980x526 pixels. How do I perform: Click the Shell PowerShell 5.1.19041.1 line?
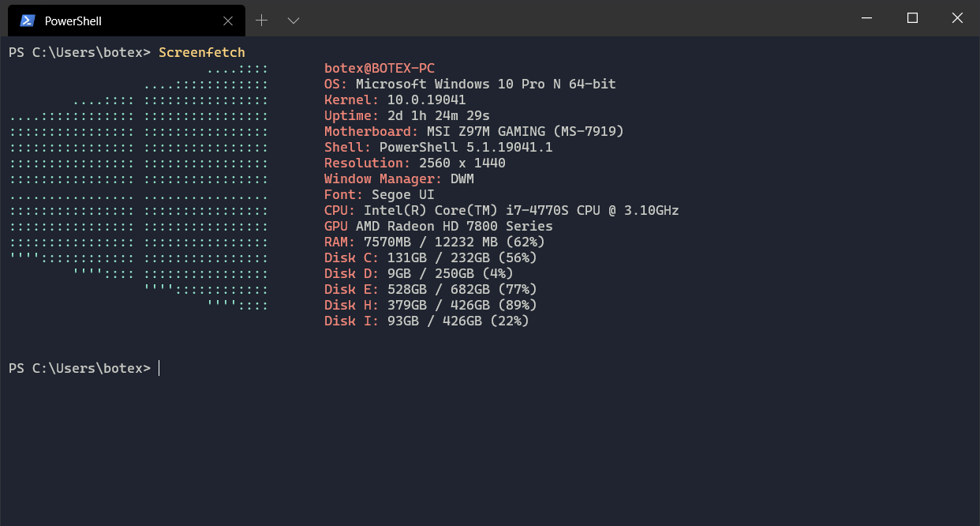[439, 148]
